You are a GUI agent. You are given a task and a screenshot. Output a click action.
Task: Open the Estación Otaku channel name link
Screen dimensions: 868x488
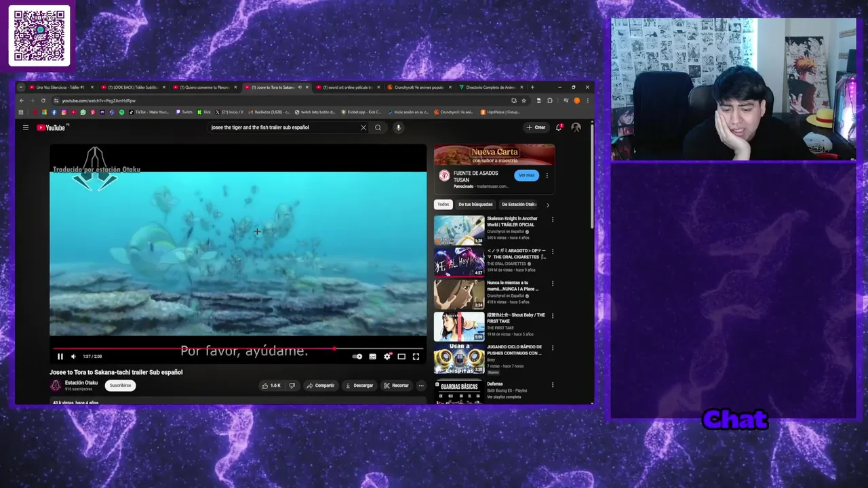tap(81, 383)
